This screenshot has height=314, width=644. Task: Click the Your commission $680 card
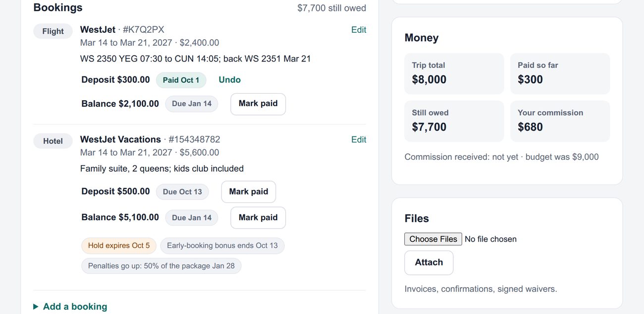click(560, 121)
